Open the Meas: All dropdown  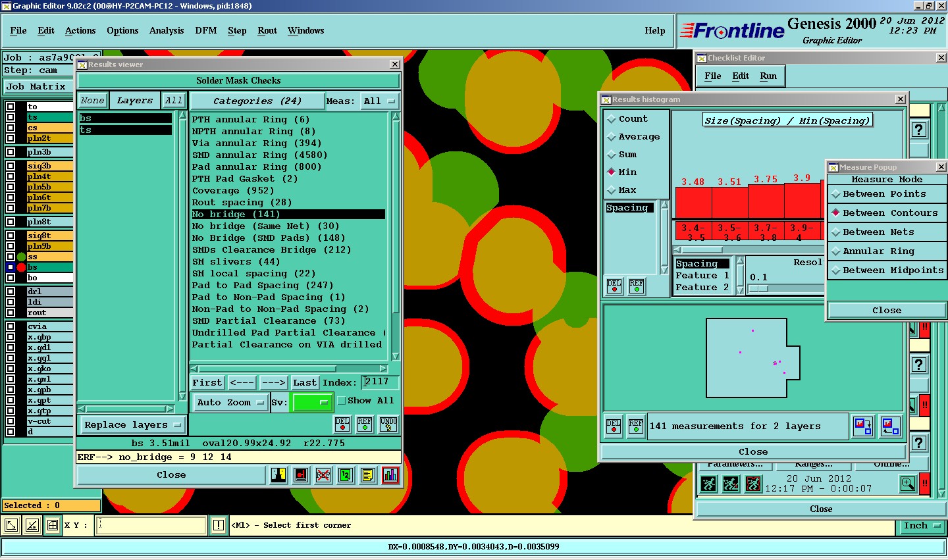[379, 101]
